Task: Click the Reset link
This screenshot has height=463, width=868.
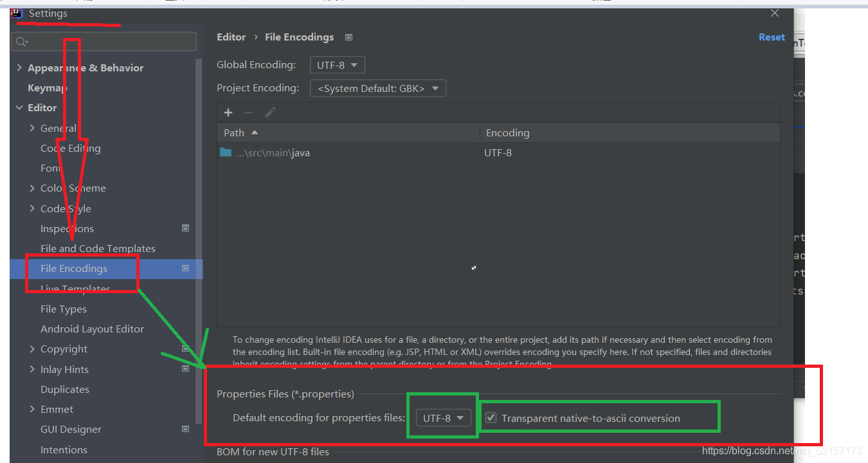Action: point(772,37)
